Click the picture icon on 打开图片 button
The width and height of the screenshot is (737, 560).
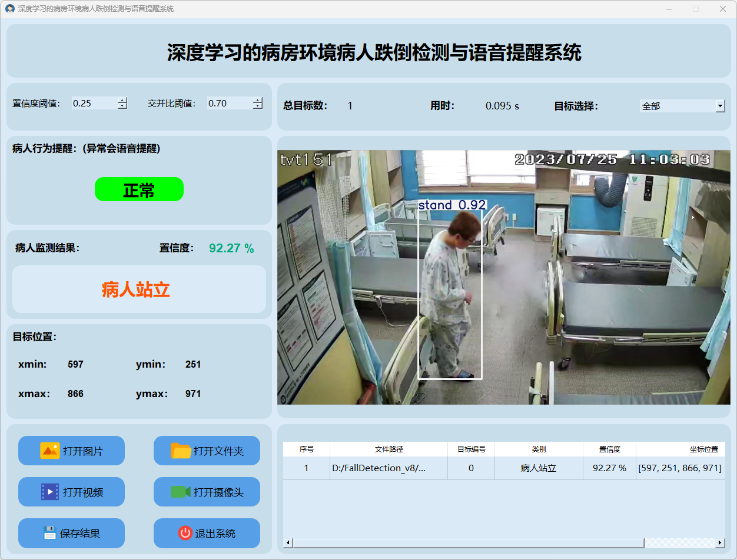coord(49,451)
